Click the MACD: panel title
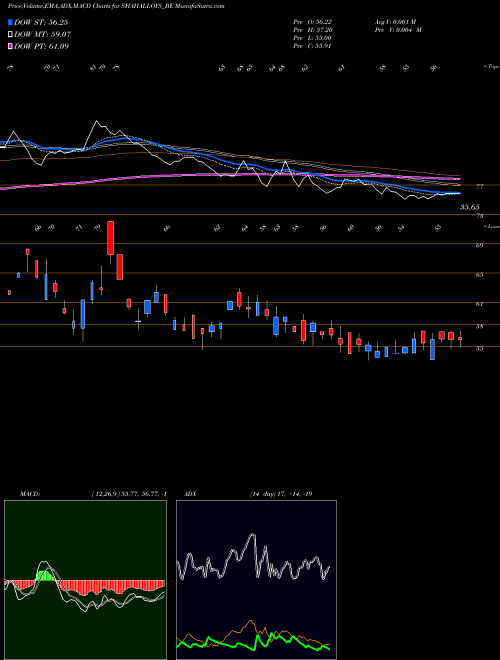Image resolution: width=500 pixels, height=660 pixels. (x=30, y=494)
